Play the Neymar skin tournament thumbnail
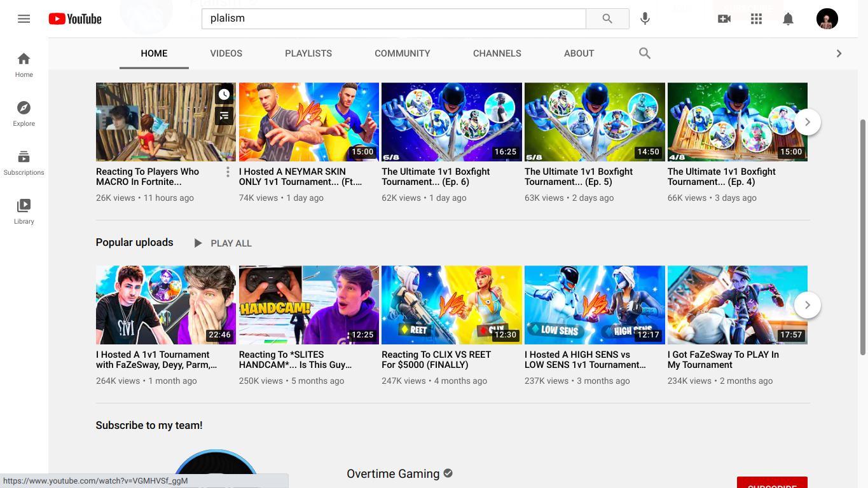 (x=309, y=122)
